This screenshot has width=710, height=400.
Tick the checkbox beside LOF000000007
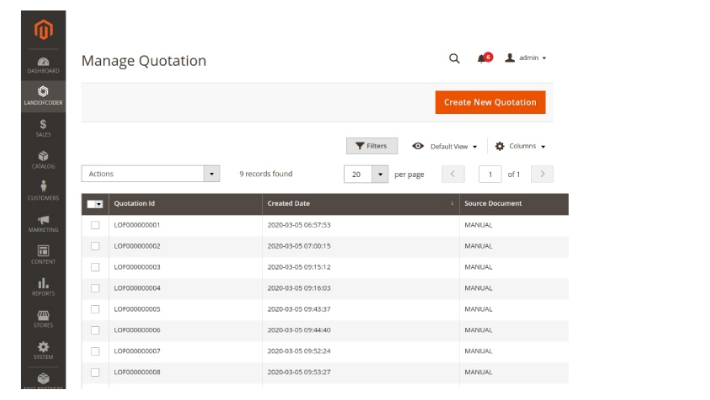(x=95, y=351)
